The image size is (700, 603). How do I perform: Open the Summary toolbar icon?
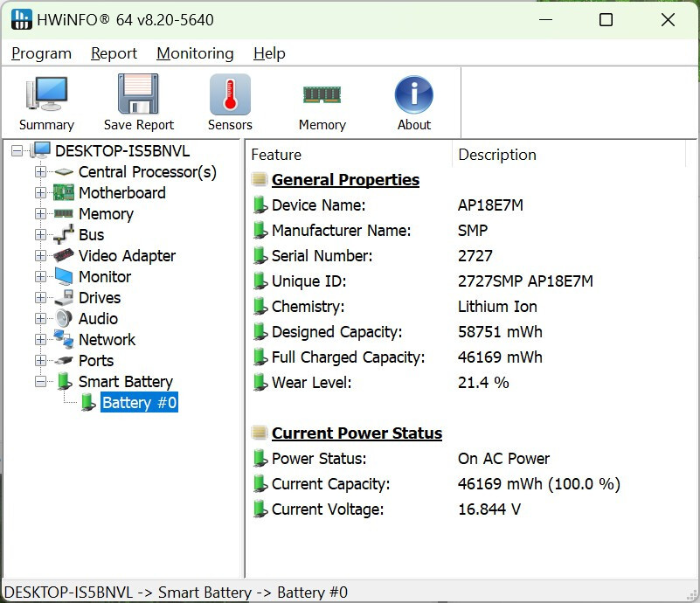(x=46, y=94)
